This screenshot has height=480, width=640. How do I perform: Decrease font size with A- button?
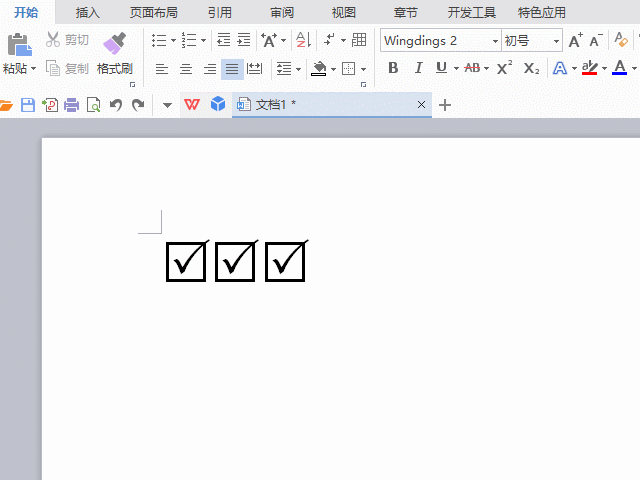click(x=596, y=40)
